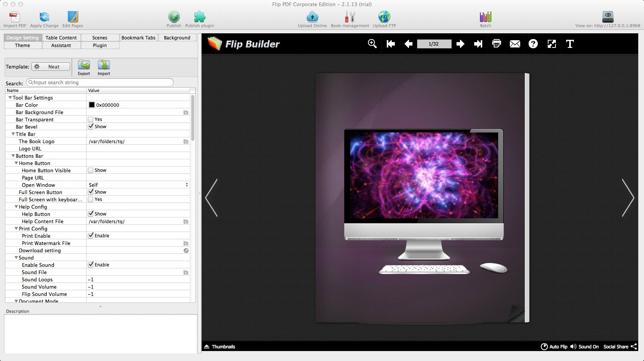Open the Plugin tab
Image resolution: width=644 pixels, height=361 pixels.
[100, 45]
